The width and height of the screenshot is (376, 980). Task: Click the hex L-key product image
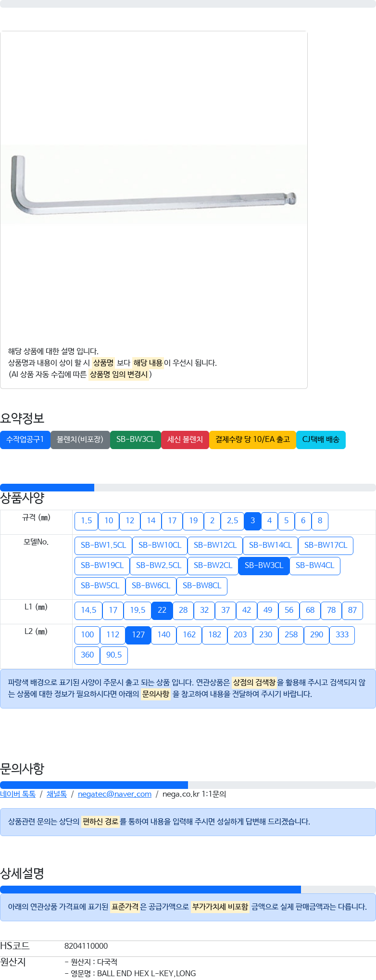pos(153,185)
